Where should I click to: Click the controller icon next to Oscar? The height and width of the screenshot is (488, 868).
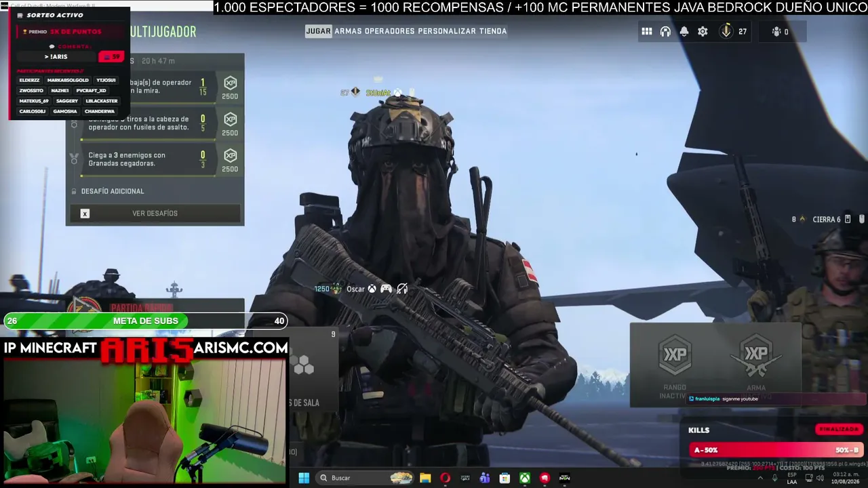[386, 289]
